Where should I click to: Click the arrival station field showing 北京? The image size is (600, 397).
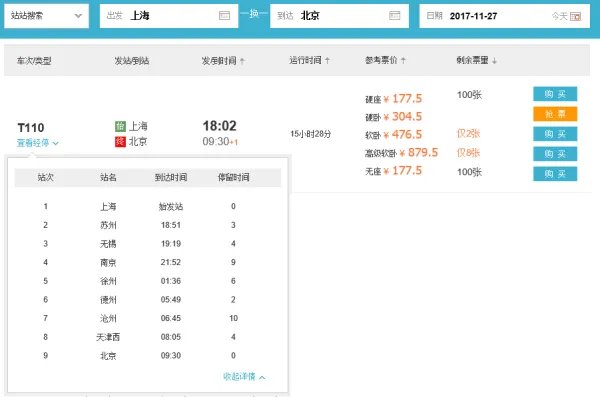tap(339, 16)
